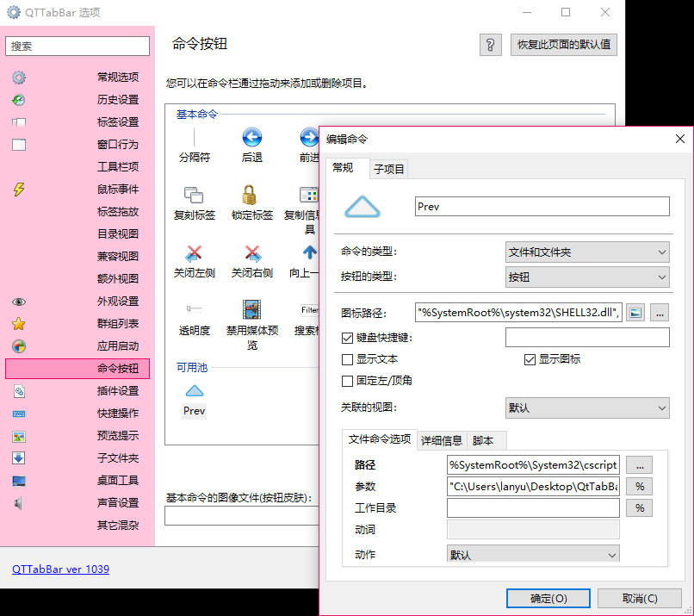Viewport: 694px width, 616px height.
Task: Click the star icon for 群组列表
Action: 19,324
